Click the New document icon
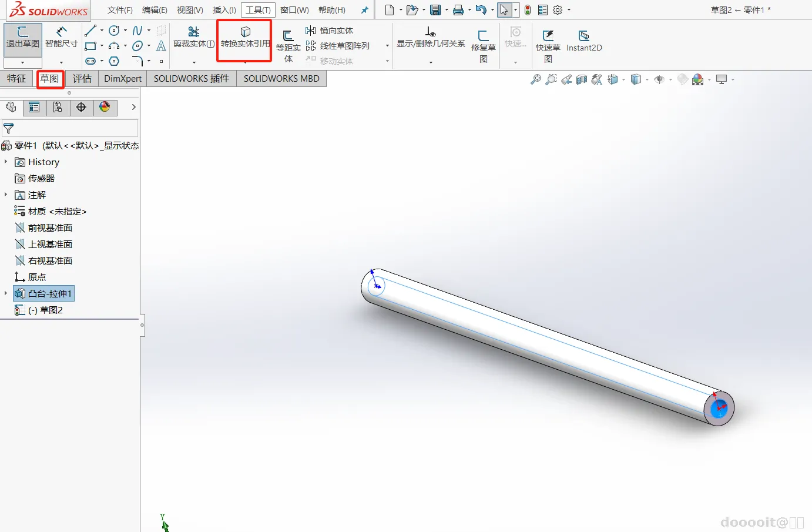Image resolution: width=812 pixels, height=532 pixels. point(389,10)
